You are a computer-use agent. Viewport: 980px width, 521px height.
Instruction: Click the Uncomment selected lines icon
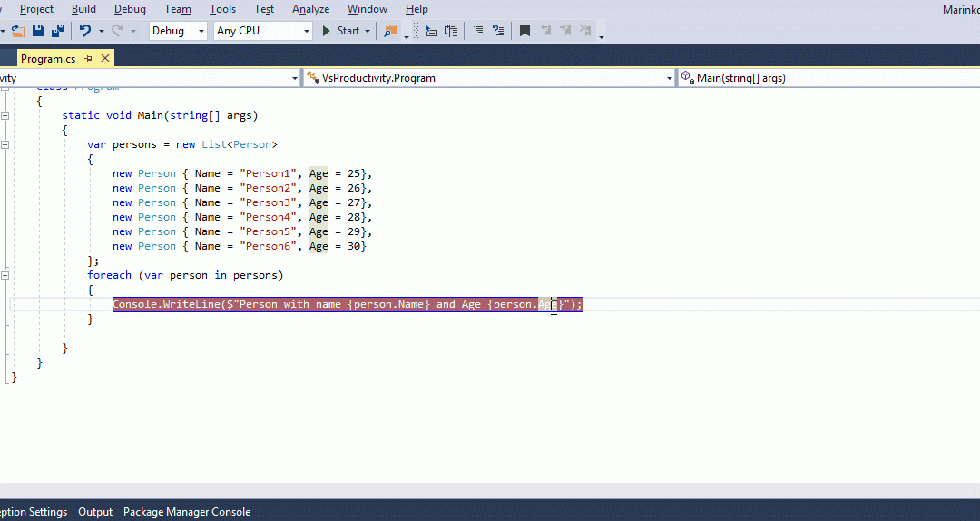pyautogui.click(x=495, y=31)
